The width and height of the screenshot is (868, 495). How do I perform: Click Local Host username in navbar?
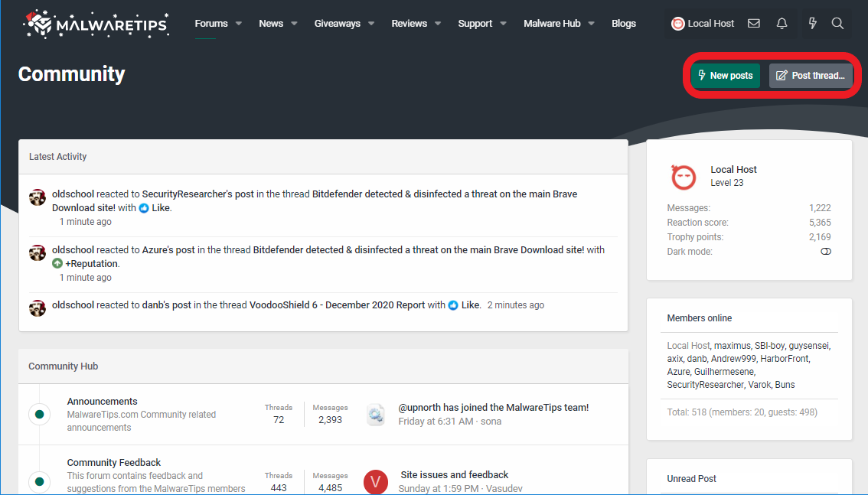pyautogui.click(x=710, y=24)
